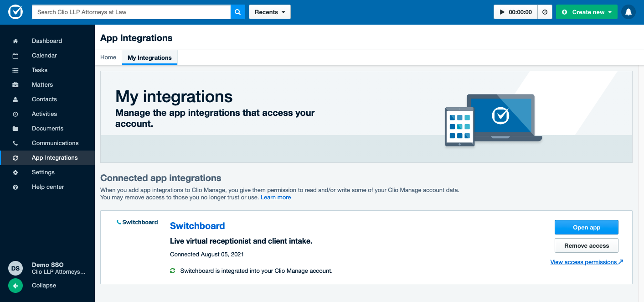Navigate to Contacts
Viewport: 644px width, 302px height.
coord(47,99)
